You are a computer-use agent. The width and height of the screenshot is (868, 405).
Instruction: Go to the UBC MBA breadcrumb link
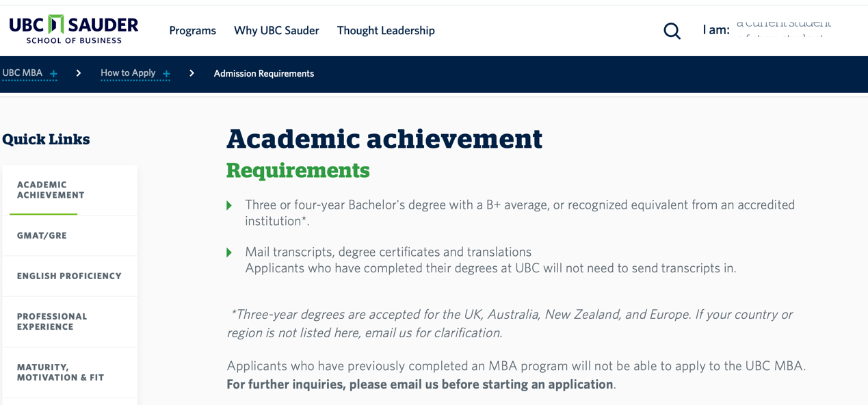tap(23, 73)
